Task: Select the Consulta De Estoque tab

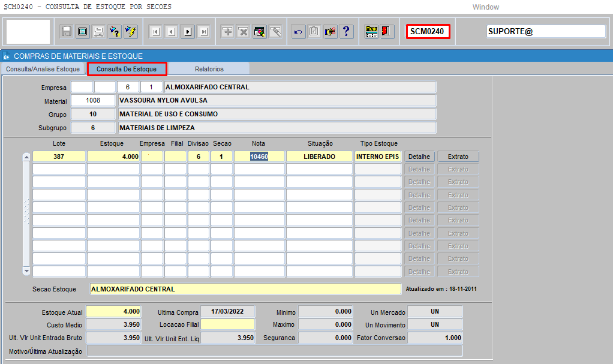Action: (x=127, y=69)
